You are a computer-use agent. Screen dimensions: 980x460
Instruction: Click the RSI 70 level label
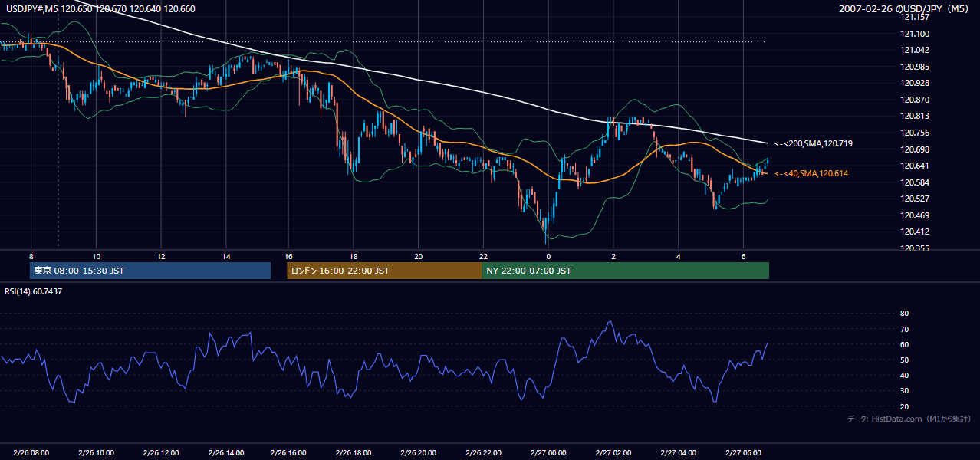coord(904,329)
